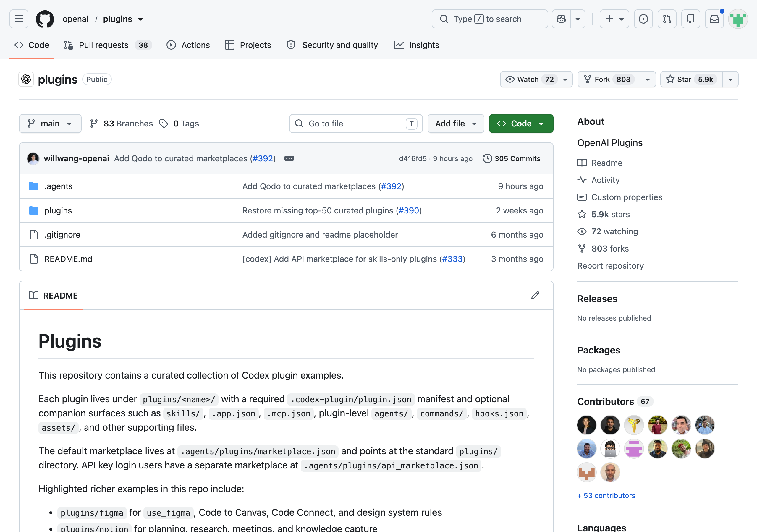Open the plugins folder
Image resolution: width=757 pixels, height=532 pixels.
[x=58, y=211]
